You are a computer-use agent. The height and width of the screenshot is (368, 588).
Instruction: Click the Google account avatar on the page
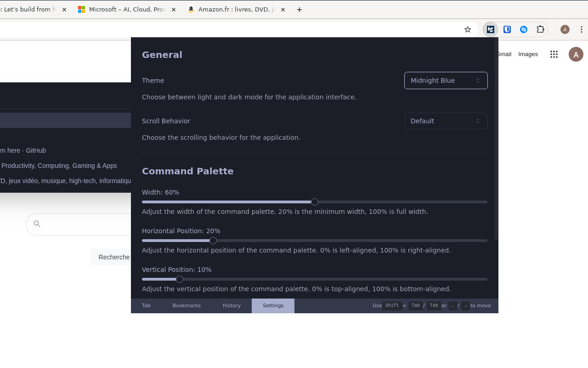pyautogui.click(x=576, y=54)
